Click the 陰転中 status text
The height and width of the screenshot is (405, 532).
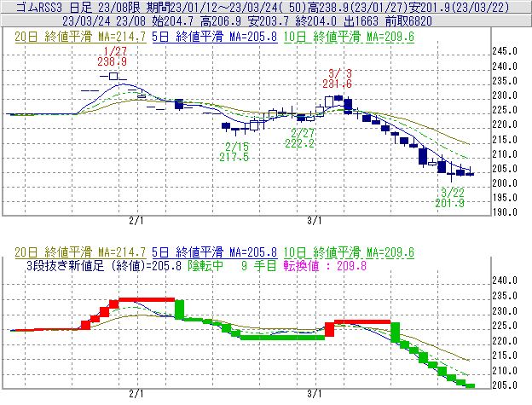(x=205, y=265)
